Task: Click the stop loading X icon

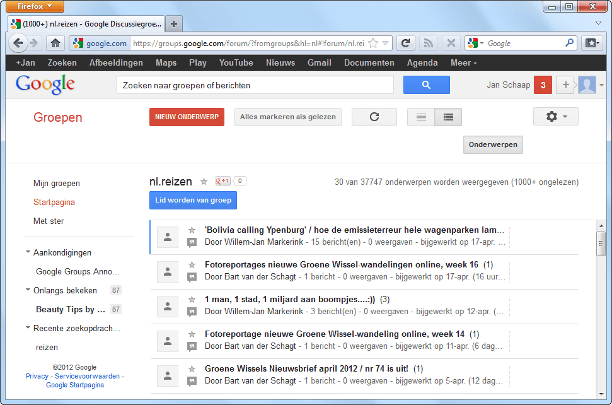Action: [x=451, y=43]
